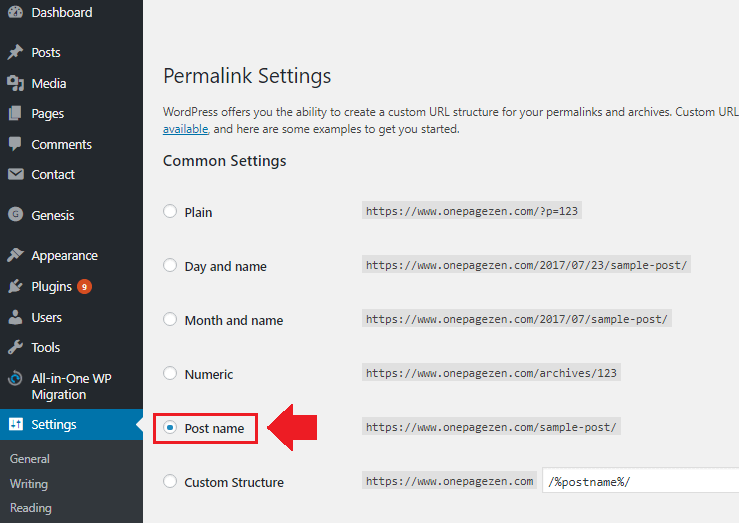Click the Common Settings heading
739x523 pixels.
pos(224,161)
